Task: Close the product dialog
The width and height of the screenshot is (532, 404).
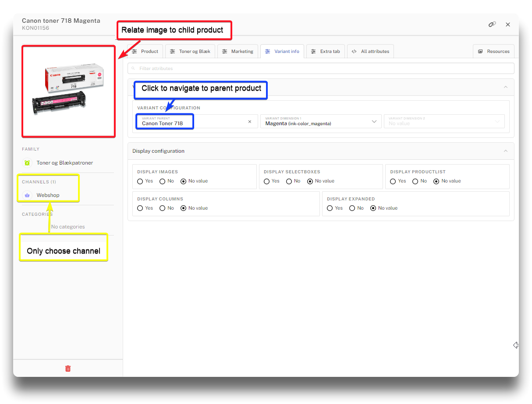Action: point(508,25)
